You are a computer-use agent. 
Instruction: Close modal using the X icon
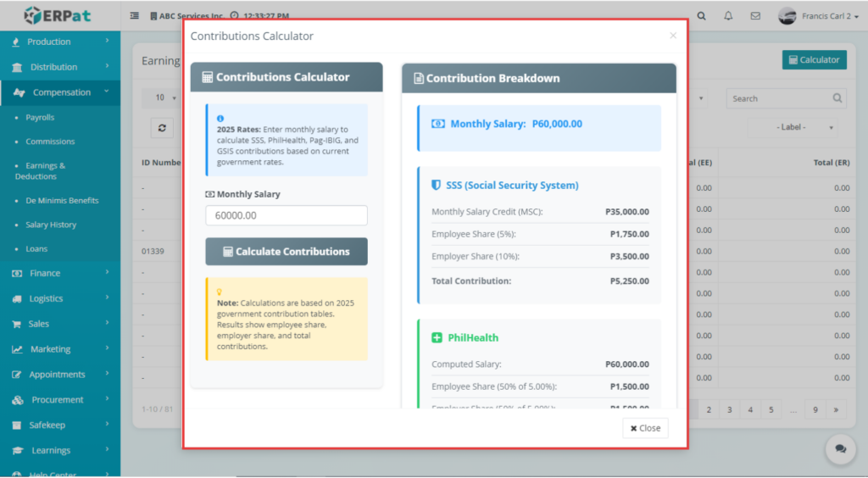[673, 36]
